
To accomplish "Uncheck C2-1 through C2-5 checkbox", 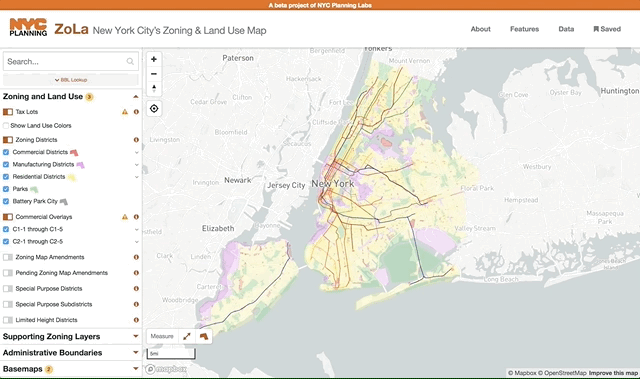I will [x=6, y=242].
